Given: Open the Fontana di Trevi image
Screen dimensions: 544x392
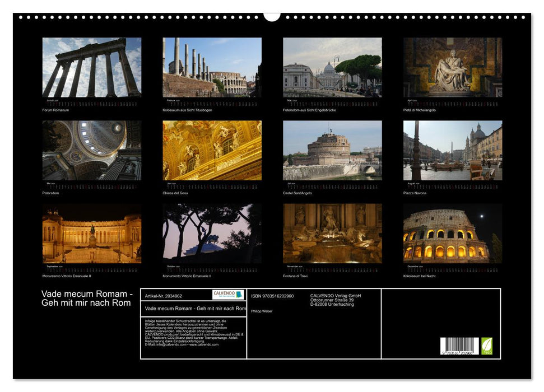Looking at the screenshot, I should (332, 233).
